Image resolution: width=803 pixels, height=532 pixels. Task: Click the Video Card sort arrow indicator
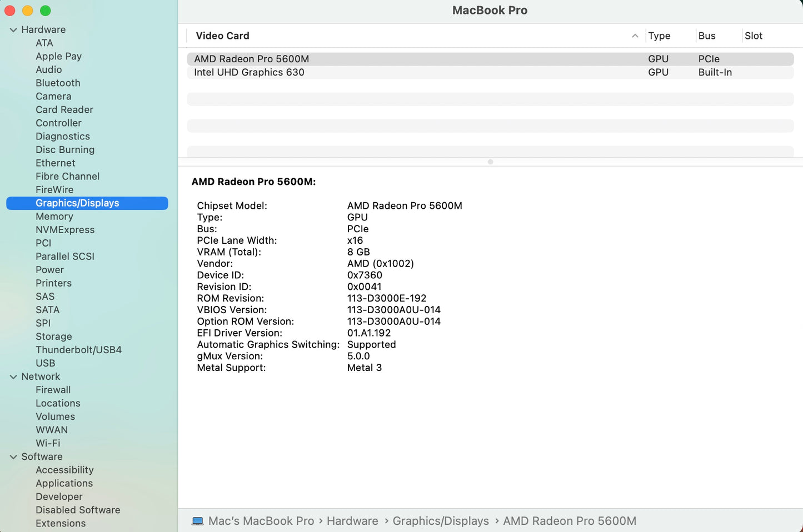tap(635, 36)
